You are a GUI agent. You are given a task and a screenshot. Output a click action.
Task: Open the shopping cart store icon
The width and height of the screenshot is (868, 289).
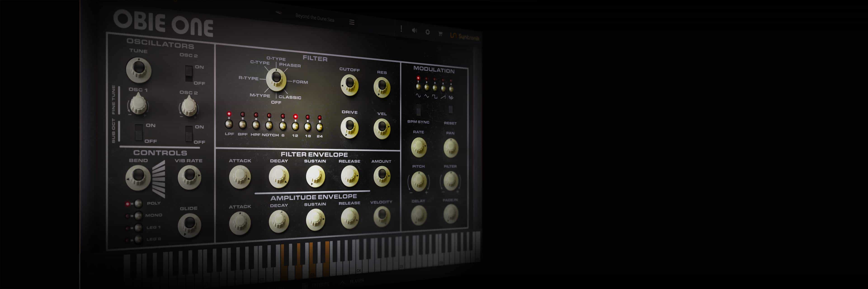click(x=440, y=33)
